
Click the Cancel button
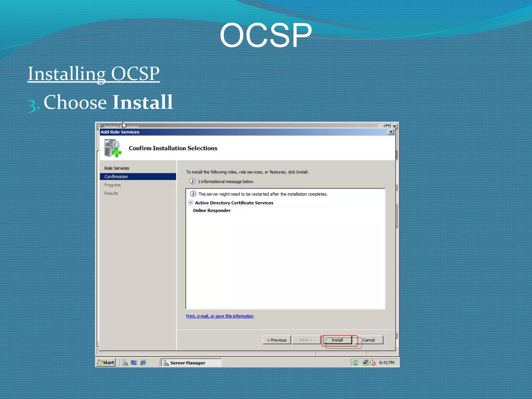pos(369,340)
